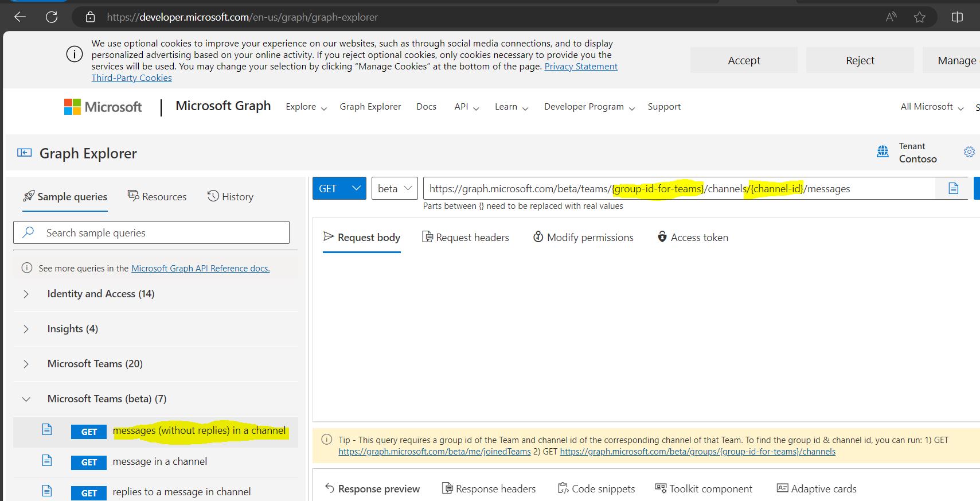Click the info icon beside See more queries
Image resolution: width=980 pixels, height=501 pixels.
[27, 268]
